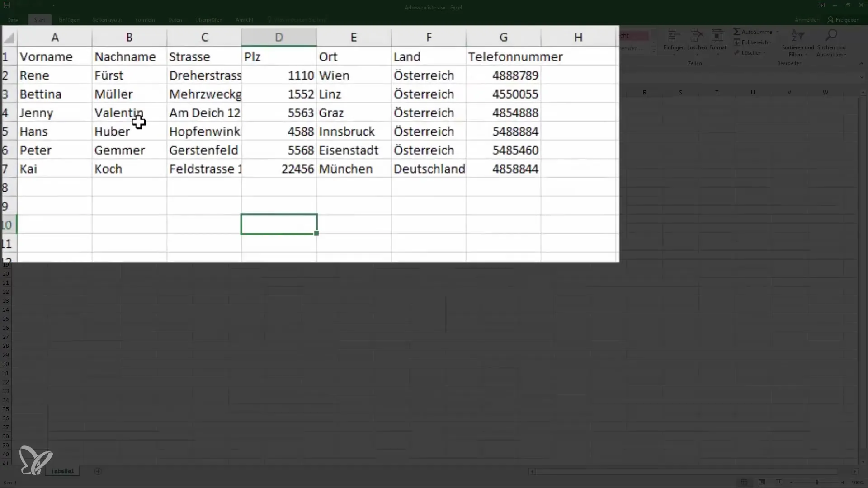
Task: Click the zoom in plus button
Action: tap(843, 483)
